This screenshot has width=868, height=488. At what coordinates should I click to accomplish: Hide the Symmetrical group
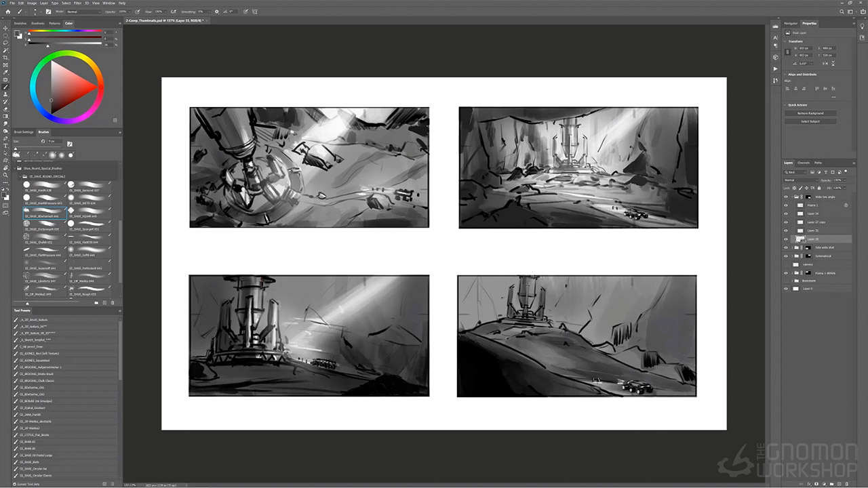click(786, 256)
